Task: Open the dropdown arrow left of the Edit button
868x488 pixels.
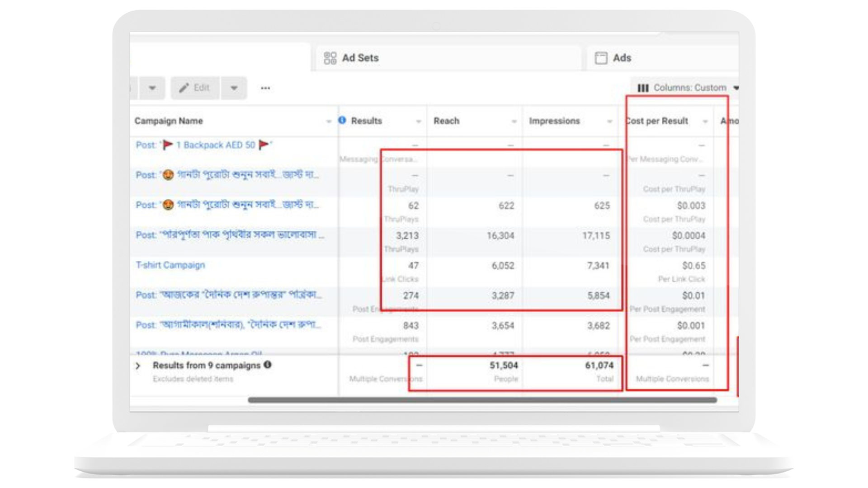Action: [152, 88]
